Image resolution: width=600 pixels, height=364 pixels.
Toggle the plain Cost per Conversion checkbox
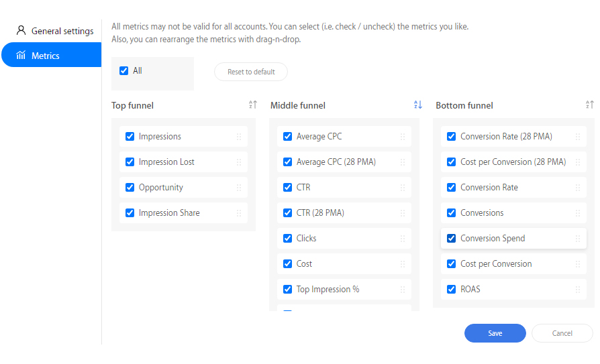tap(451, 264)
